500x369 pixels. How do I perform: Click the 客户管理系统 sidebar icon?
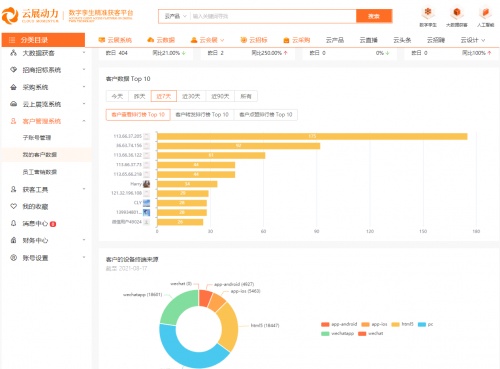point(13,121)
